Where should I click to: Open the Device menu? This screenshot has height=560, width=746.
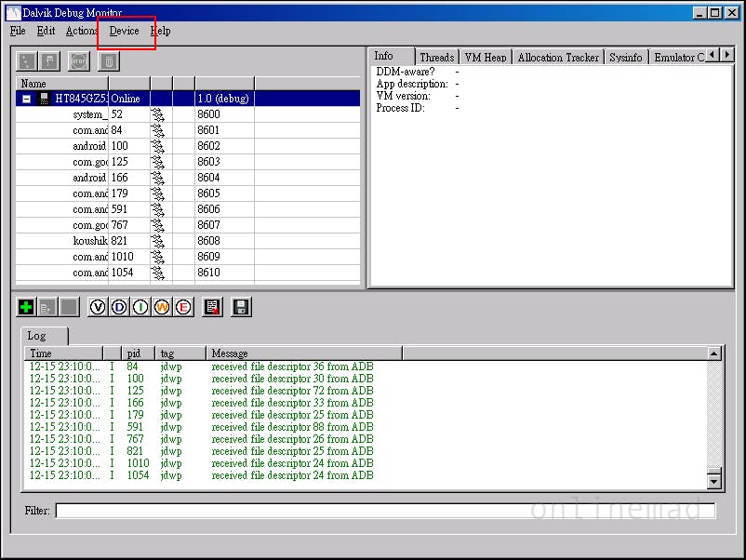[x=124, y=31]
